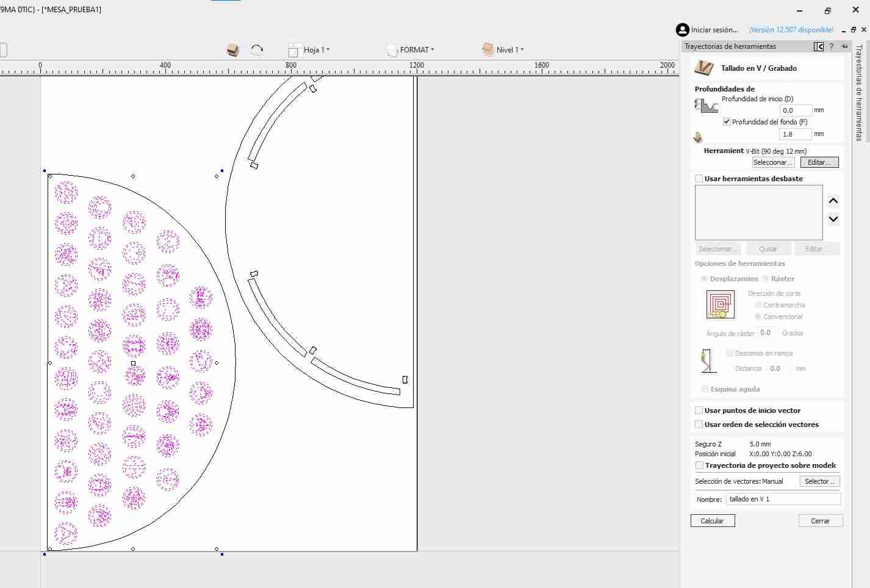Click the Tallado en V / Grabado icon
The height and width of the screenshot is (588, 870).
704,68
